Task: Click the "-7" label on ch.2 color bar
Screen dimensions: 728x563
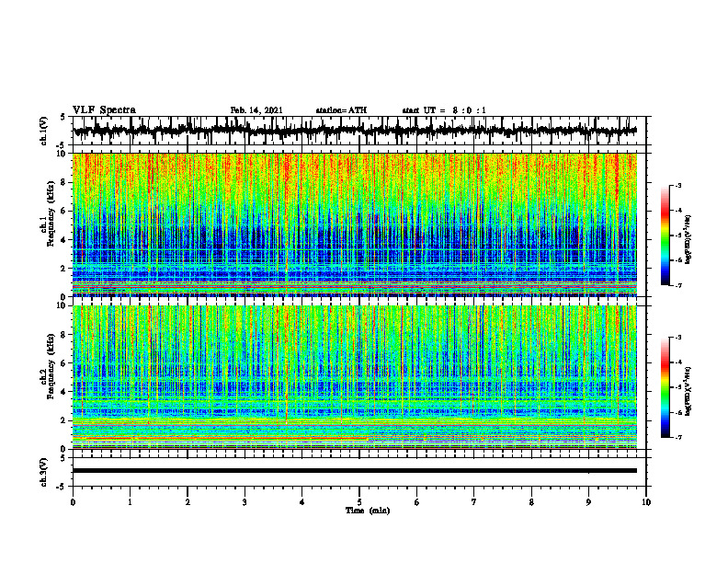Action: [677, 437]
